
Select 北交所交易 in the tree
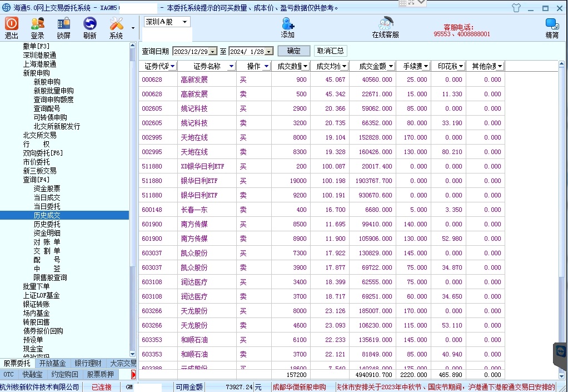click(39, 135)
